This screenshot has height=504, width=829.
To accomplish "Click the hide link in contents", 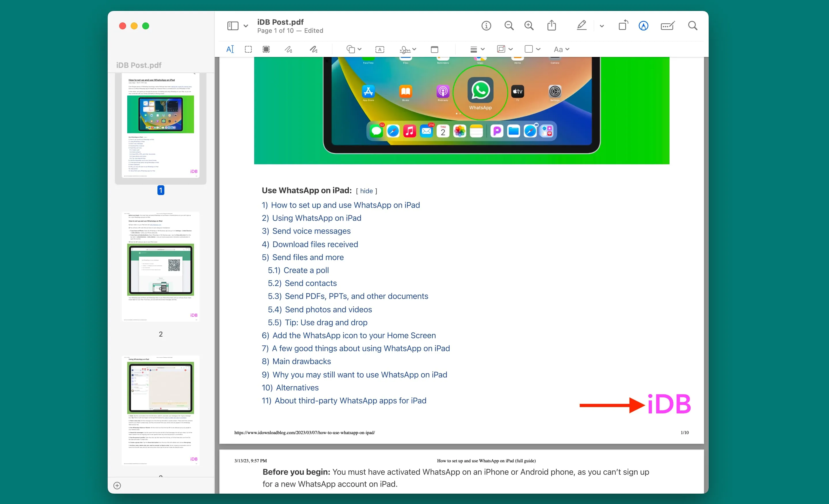I will point(366,191).
